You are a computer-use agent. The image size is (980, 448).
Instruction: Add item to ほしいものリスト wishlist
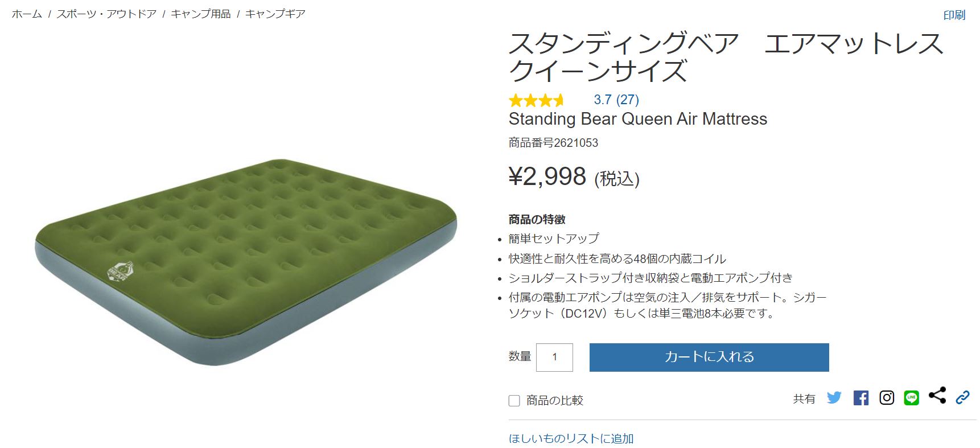(571, 438)
